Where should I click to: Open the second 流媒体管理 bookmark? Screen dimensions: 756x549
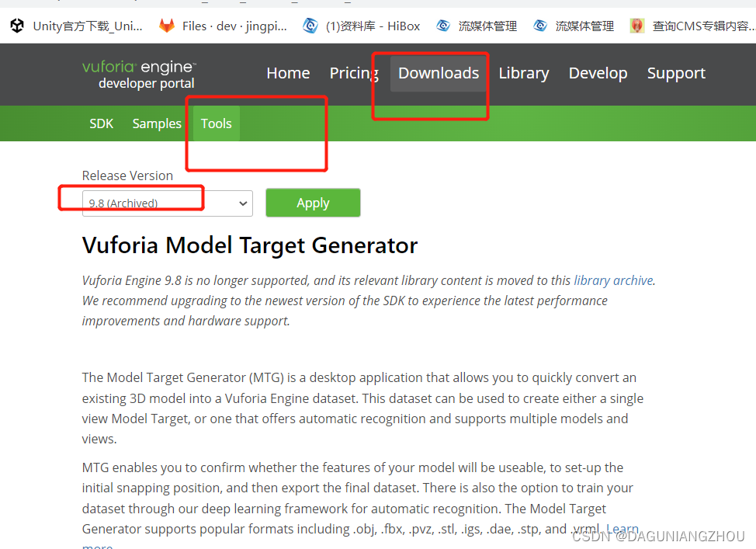pos(574,26)
